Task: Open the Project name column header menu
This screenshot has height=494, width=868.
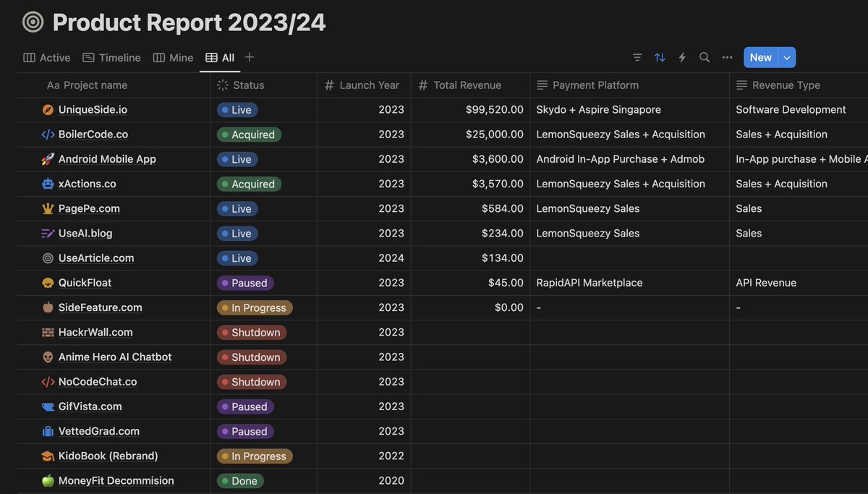Action: pyautogui.click(x=114, y=85)
